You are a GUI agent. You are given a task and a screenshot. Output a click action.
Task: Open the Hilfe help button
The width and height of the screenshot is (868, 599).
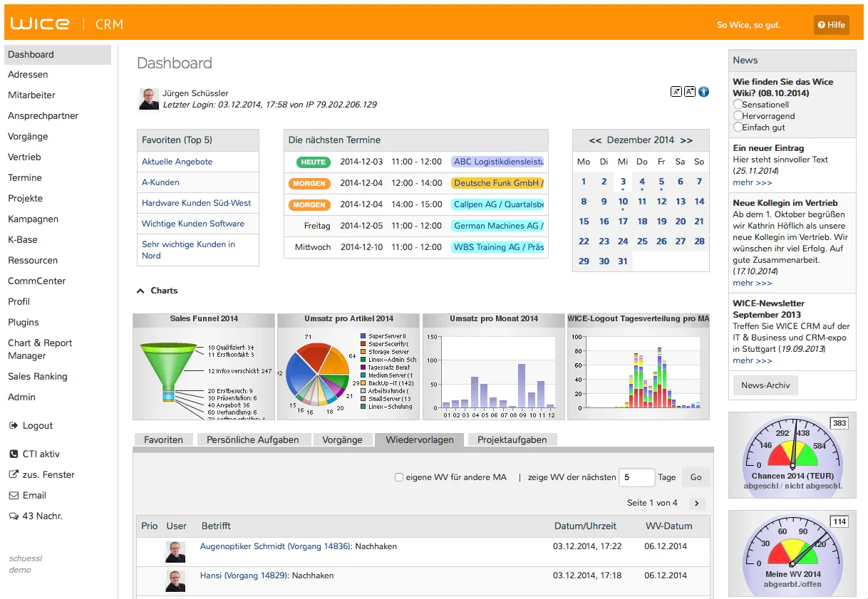pos(832,25)
